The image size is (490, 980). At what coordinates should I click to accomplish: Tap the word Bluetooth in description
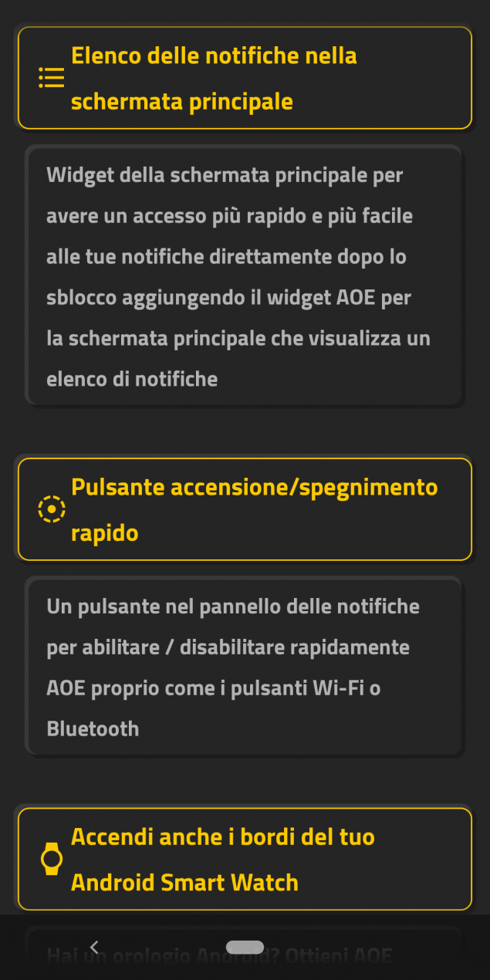point(93,728)
